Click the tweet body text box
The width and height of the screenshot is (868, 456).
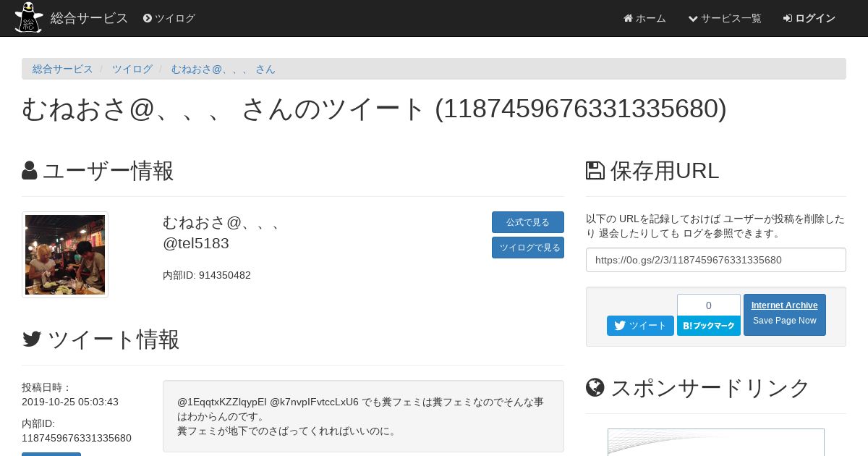363,416
